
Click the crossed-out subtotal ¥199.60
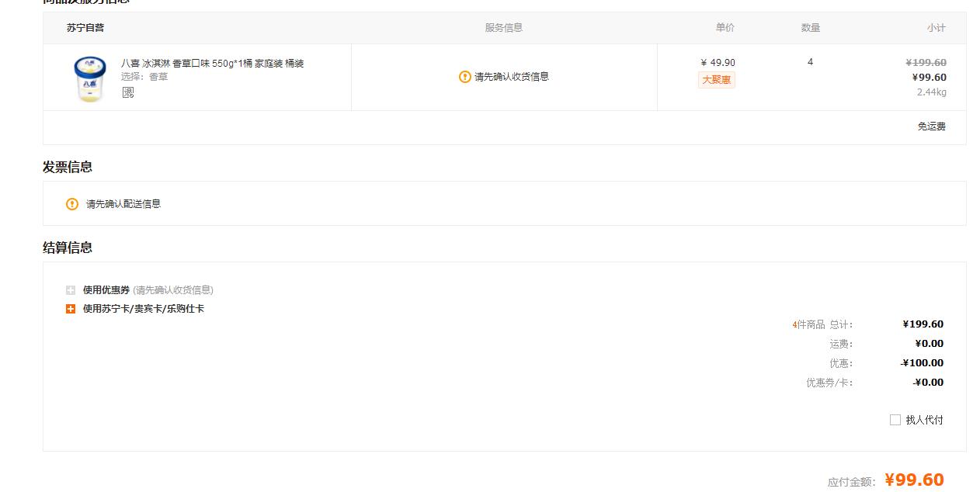tap(926, 63)
